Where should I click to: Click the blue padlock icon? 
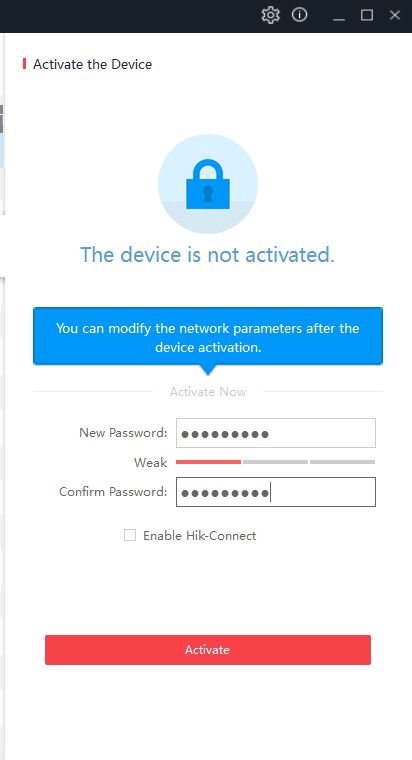point(208,184)
